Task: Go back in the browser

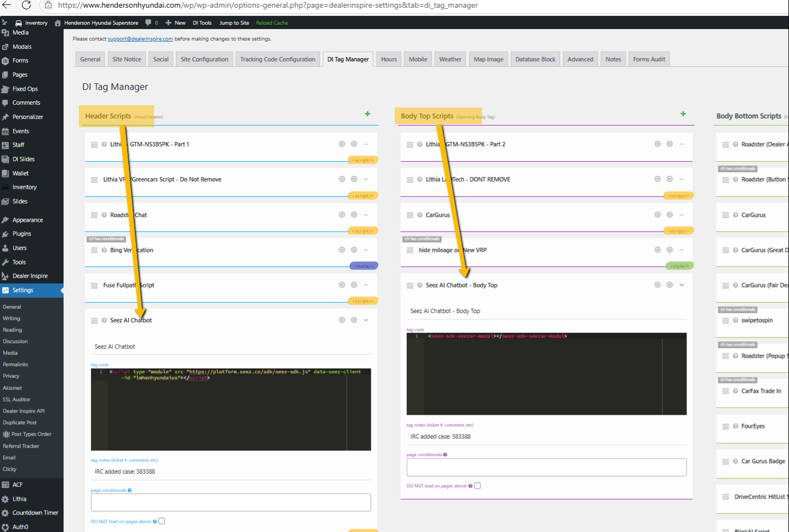Action: coord(7,5)
